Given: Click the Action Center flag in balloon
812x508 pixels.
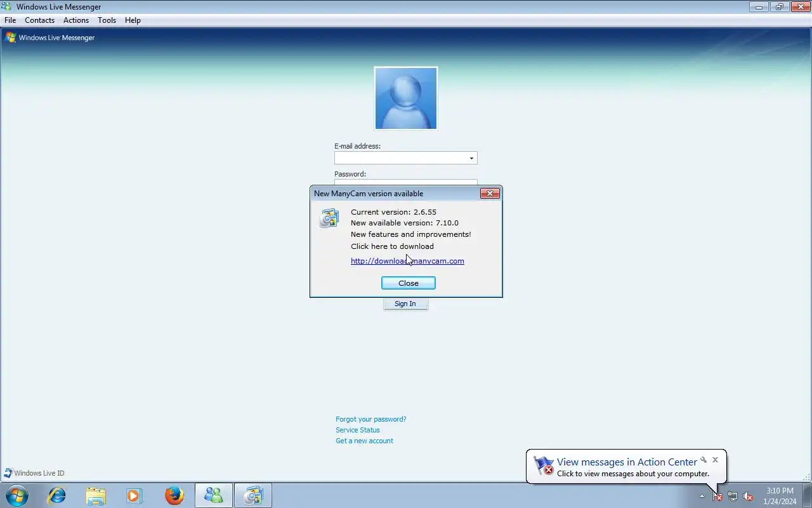Looking at the screenshot, I should [544, 465].
